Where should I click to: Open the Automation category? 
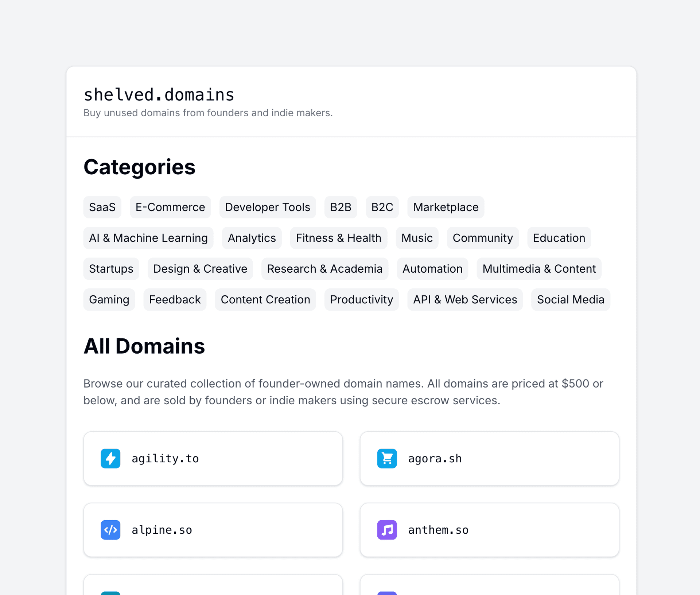pos(432,269)
